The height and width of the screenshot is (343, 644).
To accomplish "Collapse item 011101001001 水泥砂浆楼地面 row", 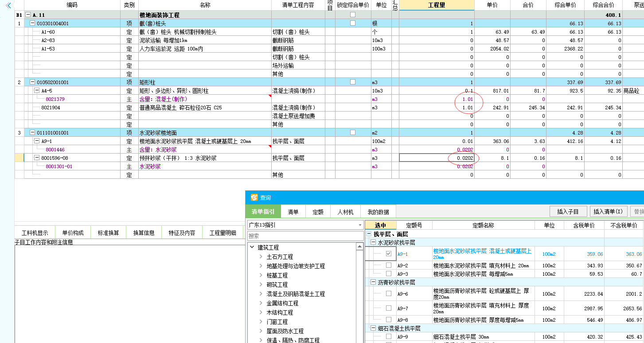I will [x=32, y=133].
